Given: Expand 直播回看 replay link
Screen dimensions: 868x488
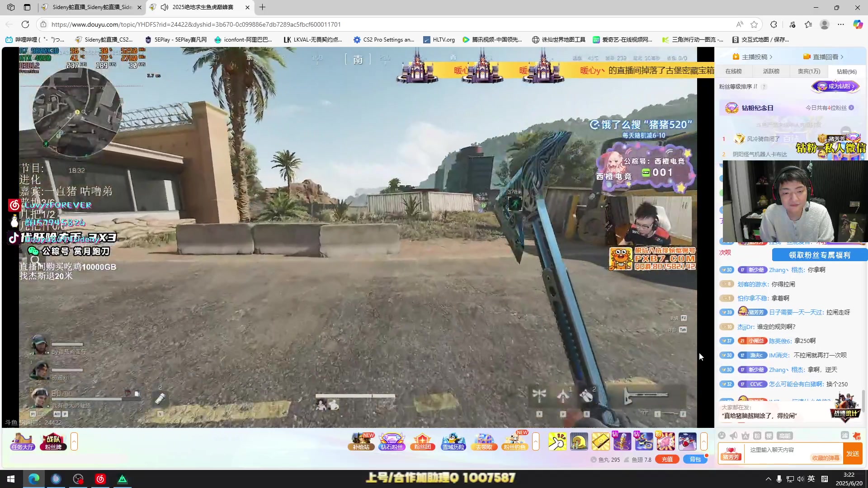Looking at the screenshot, I should (x=823, y=57).
